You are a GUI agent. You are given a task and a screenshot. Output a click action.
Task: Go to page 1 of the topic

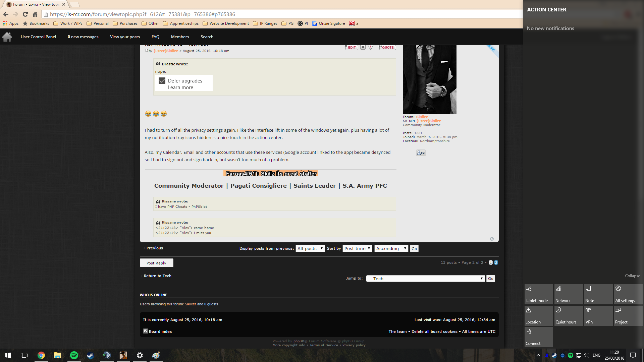(x=491, y=262)
